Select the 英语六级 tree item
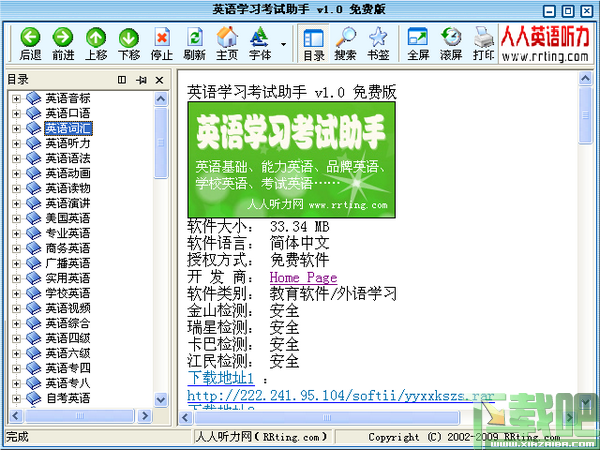Viewport: 600px width, 450px height. point(68,353)
